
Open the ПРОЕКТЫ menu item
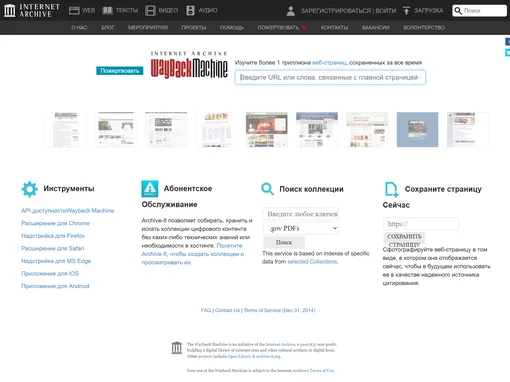194,28
